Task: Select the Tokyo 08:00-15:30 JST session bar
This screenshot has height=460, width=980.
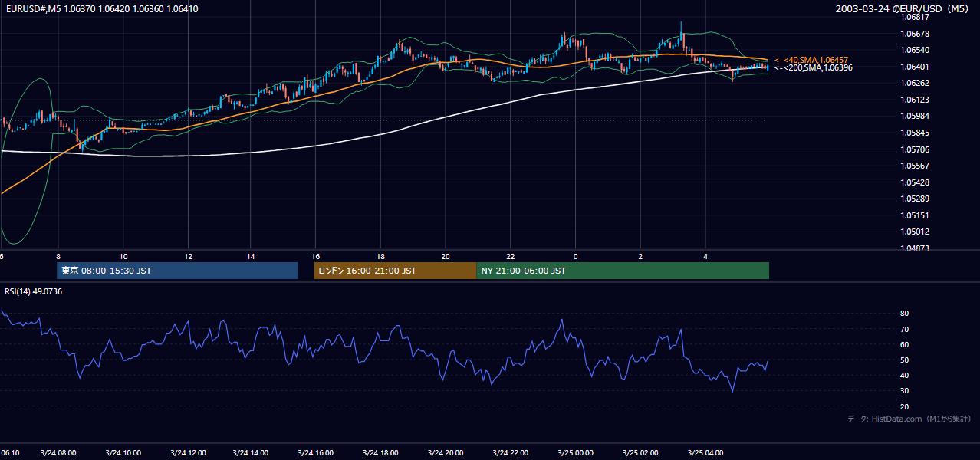Action: [x=177, y=271]
